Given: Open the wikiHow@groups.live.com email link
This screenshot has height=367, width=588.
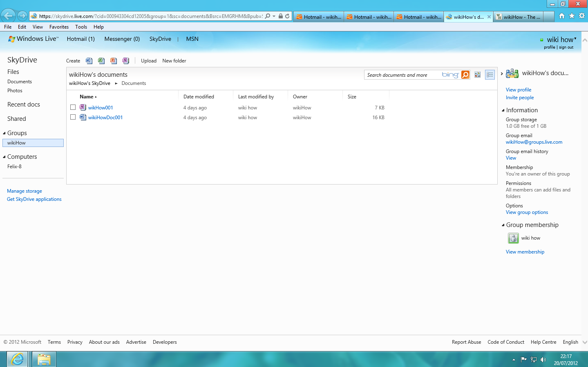Looking at the screenshot, I should [x=534, y=142].
